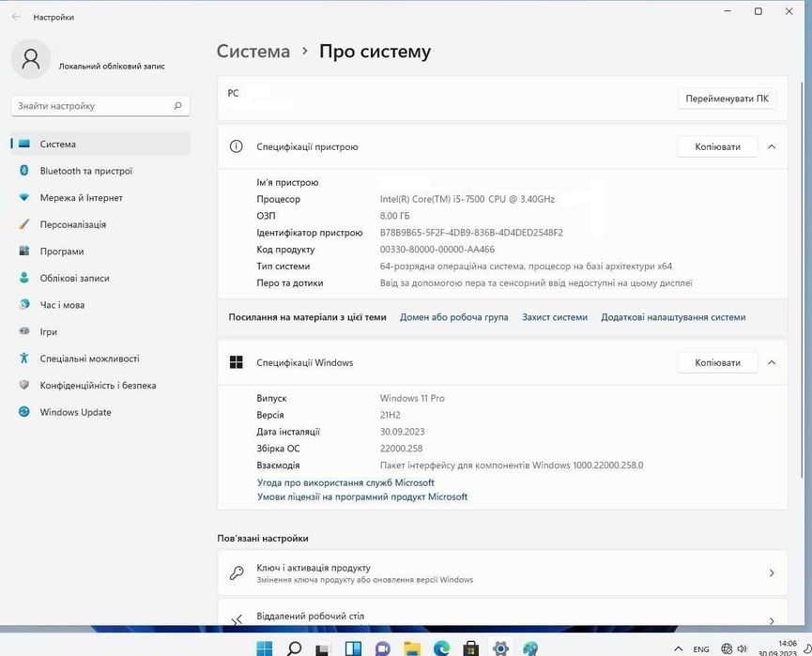
Task: Click the accounts person icon in the sidebar
Action: pos(23,278)
